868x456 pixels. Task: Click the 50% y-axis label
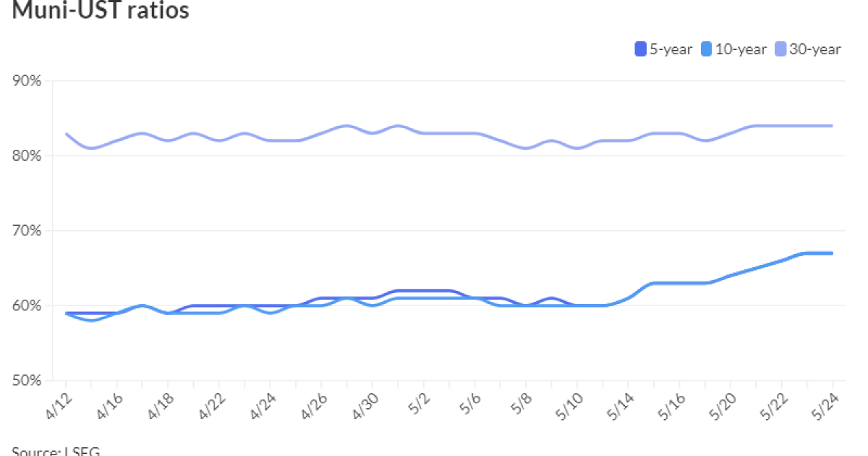pos(27,381)
